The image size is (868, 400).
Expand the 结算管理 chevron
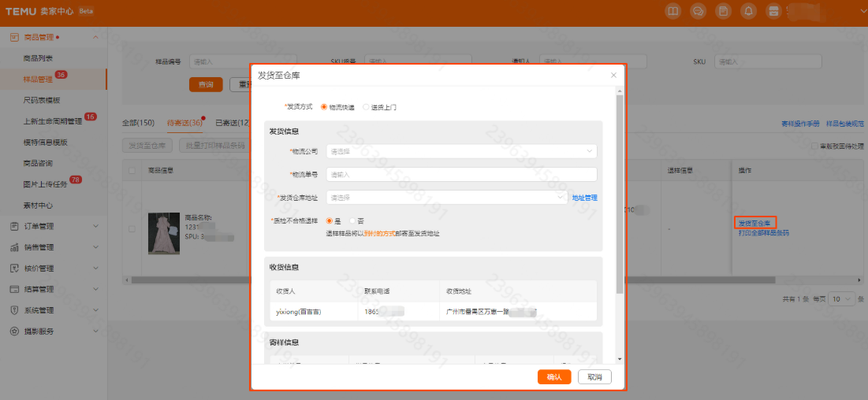click(x=95, y=289)
